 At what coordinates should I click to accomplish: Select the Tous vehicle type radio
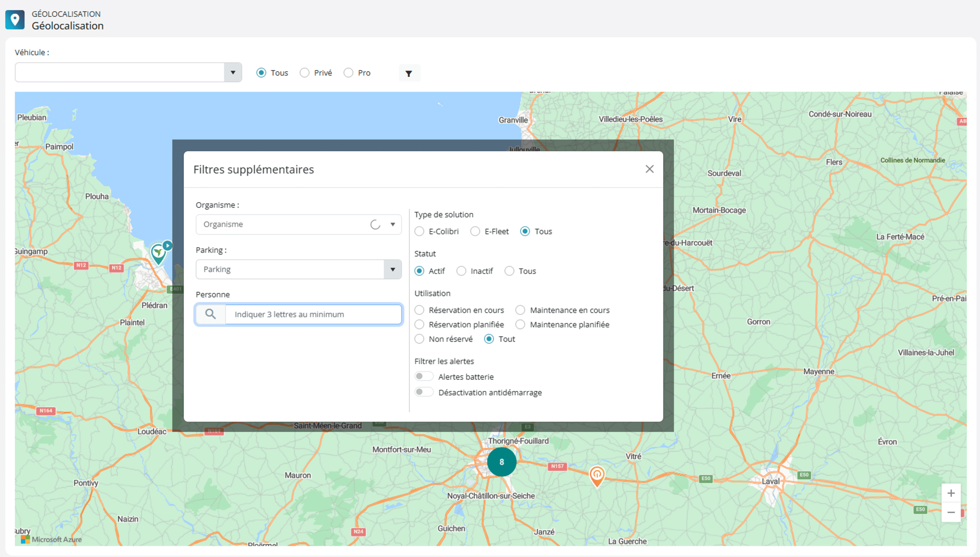click(x=261, y=73)
